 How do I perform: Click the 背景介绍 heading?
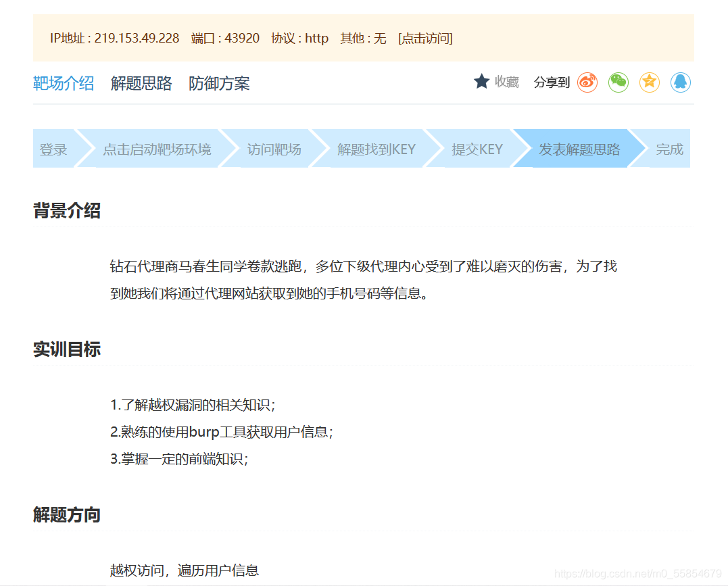(67, 210)
